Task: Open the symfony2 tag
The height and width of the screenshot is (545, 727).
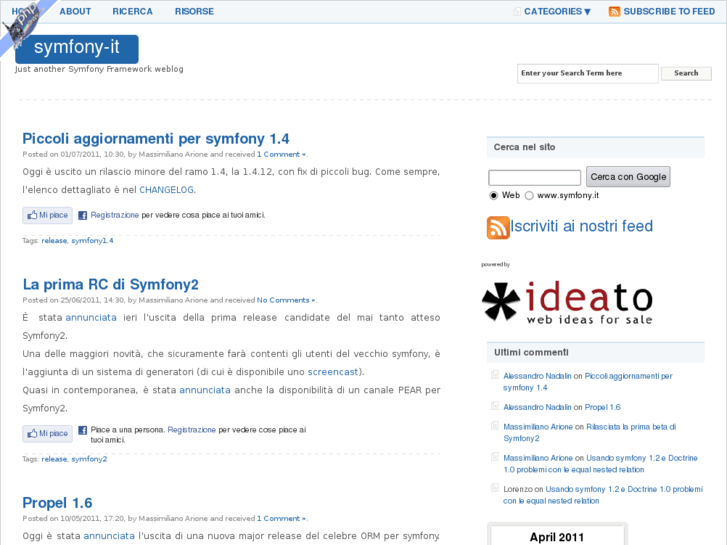Action: point(89,459)
